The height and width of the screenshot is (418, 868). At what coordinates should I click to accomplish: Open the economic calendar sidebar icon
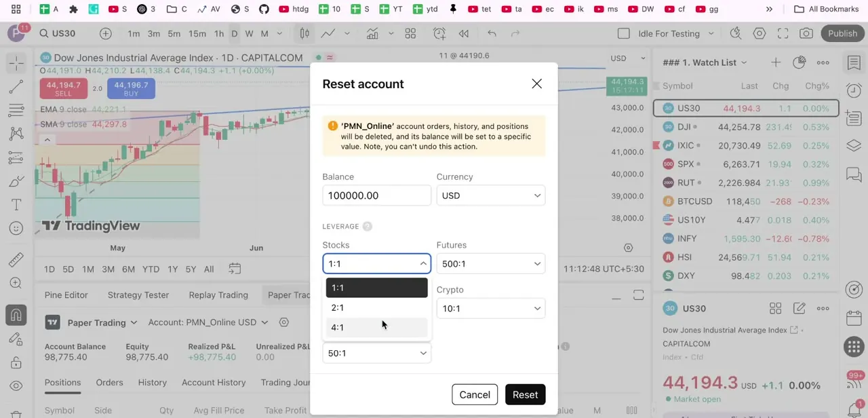(854, 318)
